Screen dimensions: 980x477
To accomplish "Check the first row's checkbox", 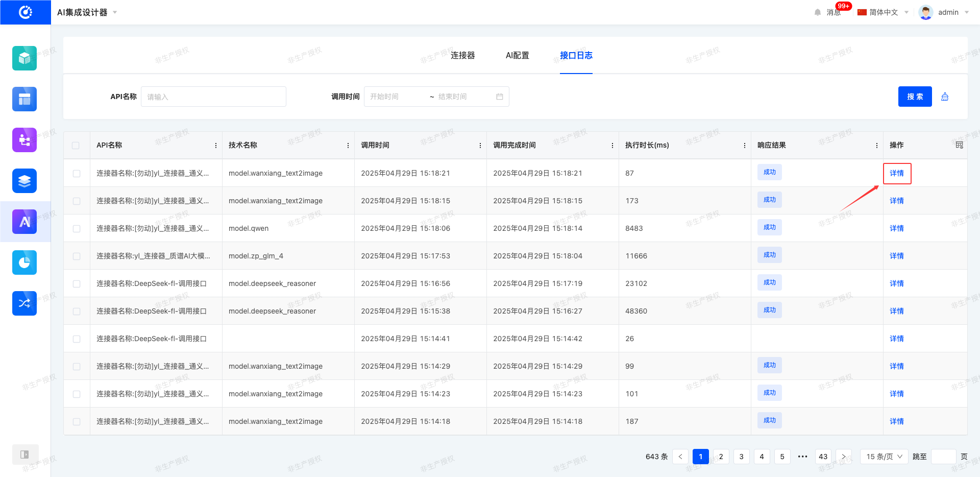I will [77, 174].
